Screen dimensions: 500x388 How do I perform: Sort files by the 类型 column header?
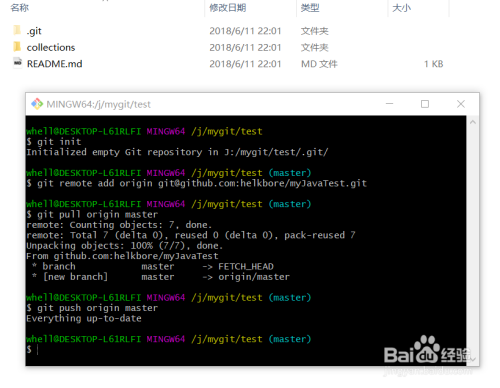click(310, 8)
